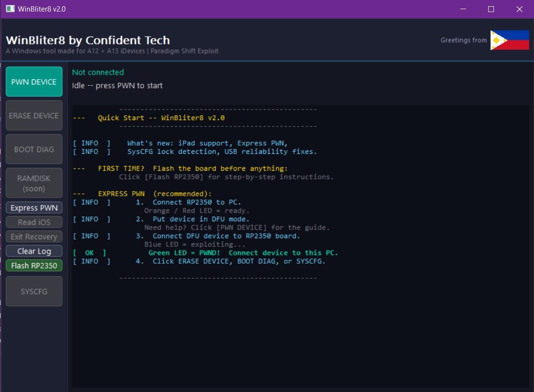Open Flash RP2350 instructions
The image size is (534, 392).
click(x=34, y=265)
